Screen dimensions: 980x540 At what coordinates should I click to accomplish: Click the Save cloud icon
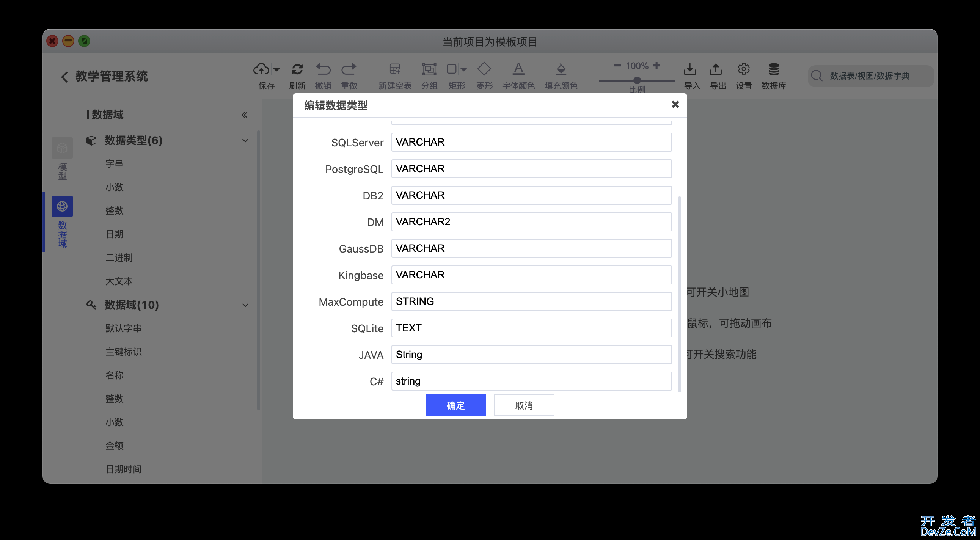(x=261, y=69)
